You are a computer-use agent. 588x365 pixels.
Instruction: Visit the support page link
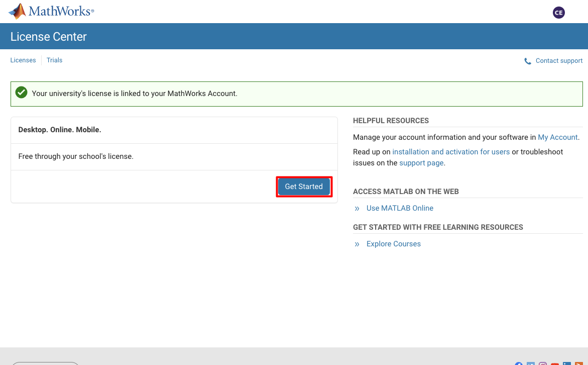[421, 163]
